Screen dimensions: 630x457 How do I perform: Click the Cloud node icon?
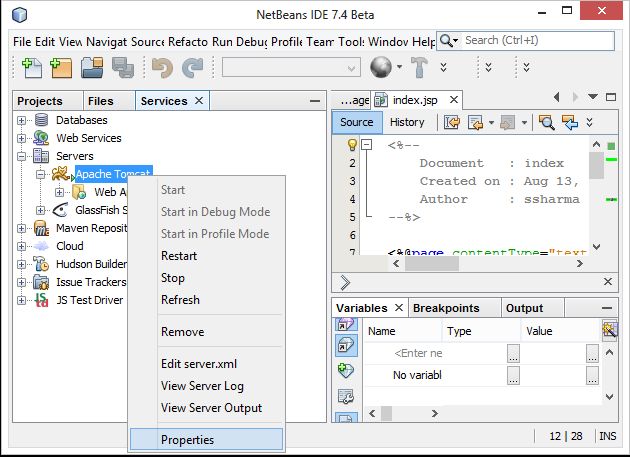(41, 246)
